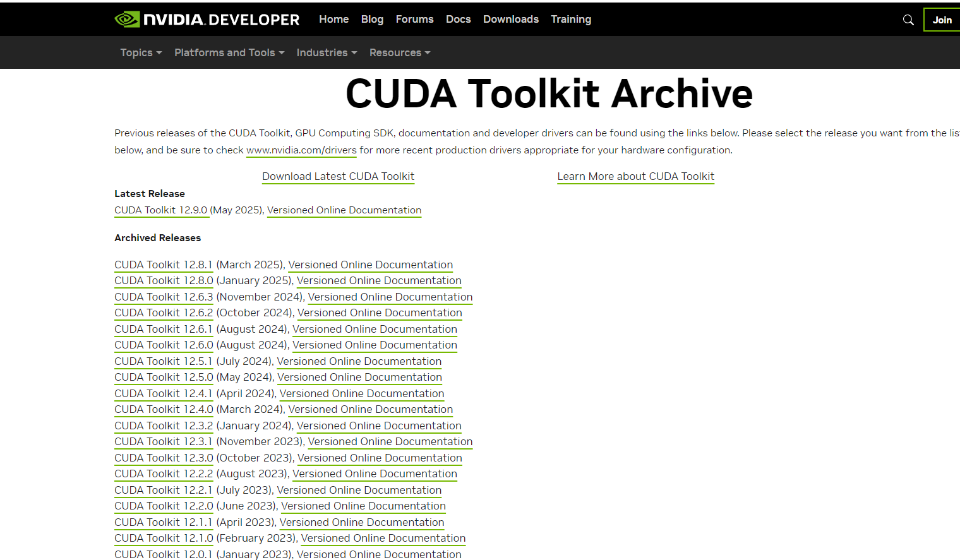The width and height of the screenshot is (960, 560).
Task: Open documentation for 12.1.1 April 2023
Action: tap(362, 522)
